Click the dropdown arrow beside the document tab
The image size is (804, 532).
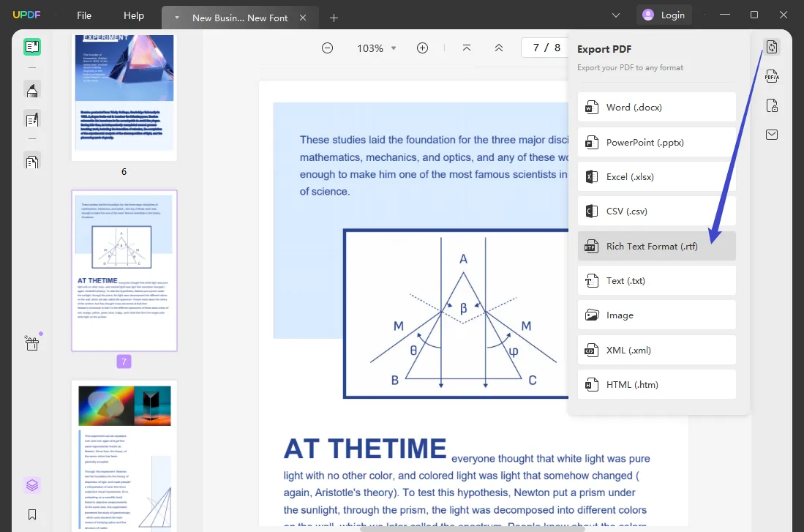[x=176, y=15]
